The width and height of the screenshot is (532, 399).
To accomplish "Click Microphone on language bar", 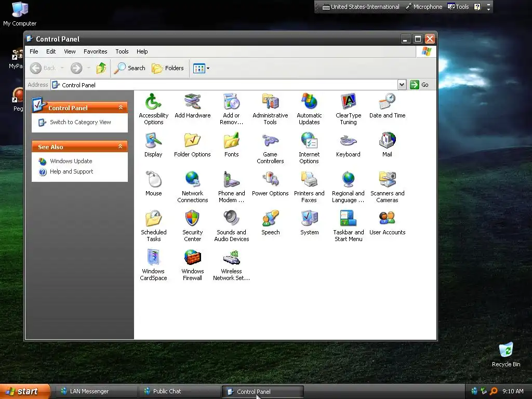I will [424, 7].
